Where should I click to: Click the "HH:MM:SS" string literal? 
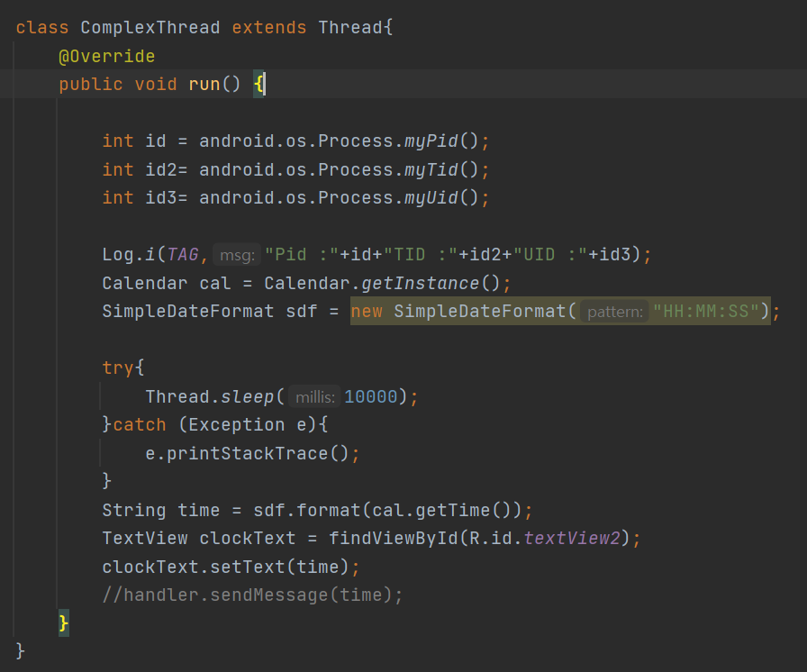click(706, 311)
